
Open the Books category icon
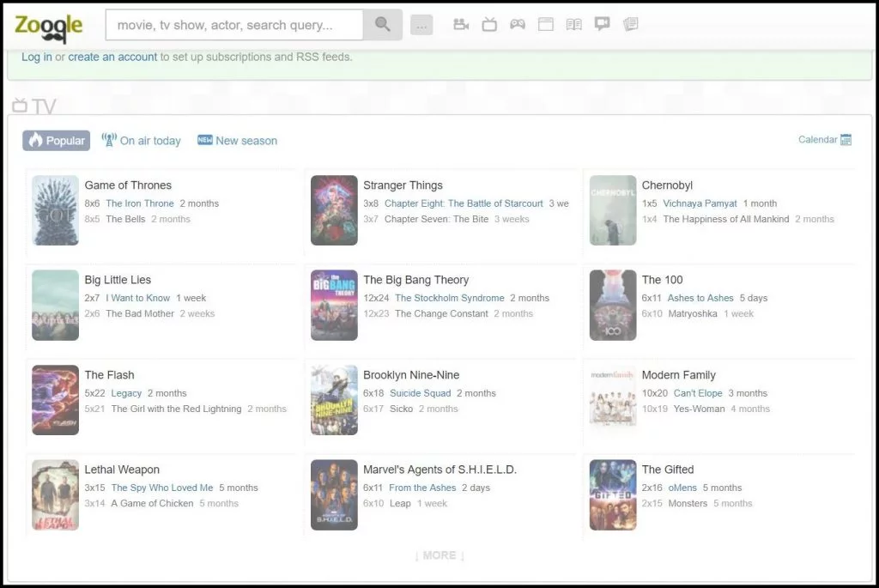pyautogui.click(x=573, y=25)
